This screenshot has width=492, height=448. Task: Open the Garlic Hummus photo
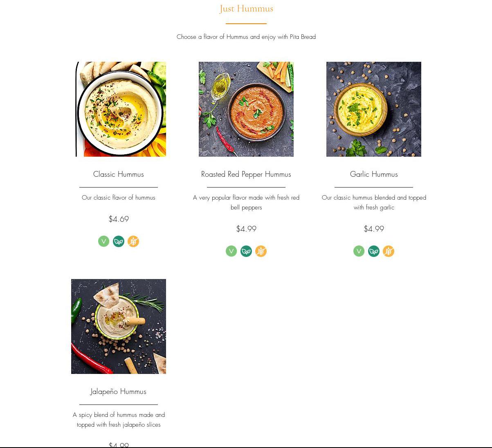(374, 109)
